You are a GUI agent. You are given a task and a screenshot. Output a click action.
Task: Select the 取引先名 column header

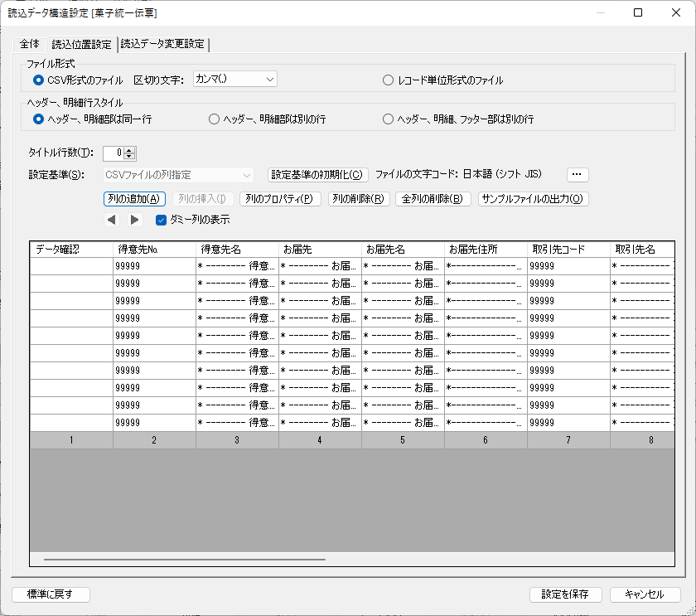coord(643,250)
